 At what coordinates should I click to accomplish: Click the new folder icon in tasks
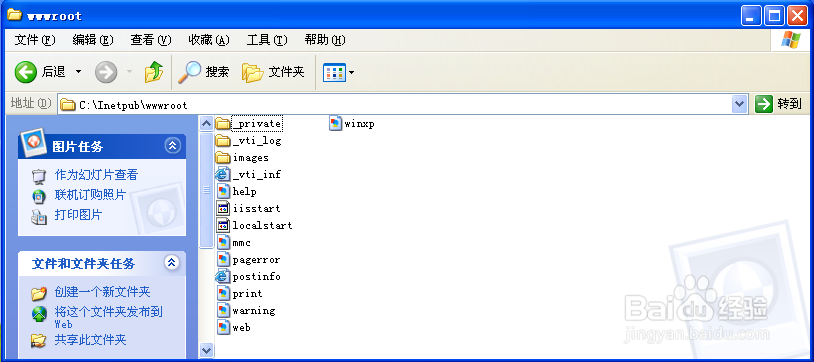click(x=39, y=293)
